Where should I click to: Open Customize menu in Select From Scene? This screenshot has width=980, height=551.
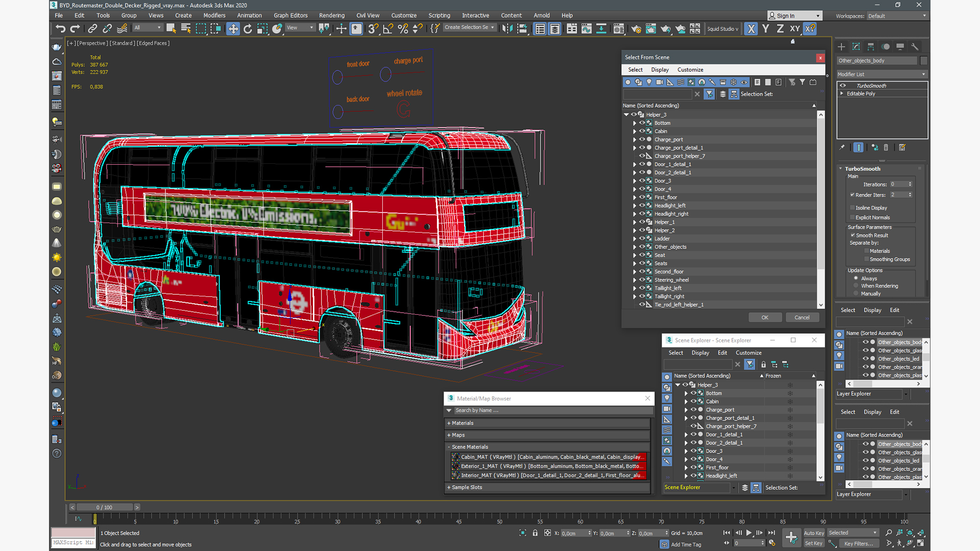(690, 70)
